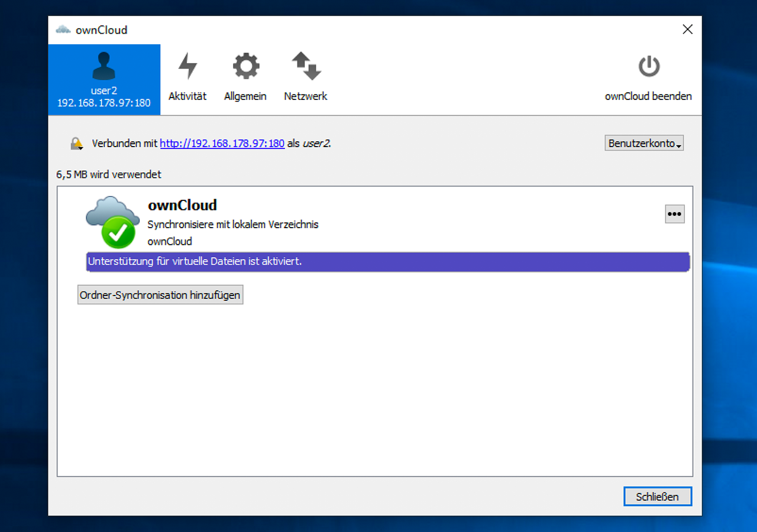Select the virtual files support notice bar
Viewport: 757px width, 532px height.
tap(388, 262)
